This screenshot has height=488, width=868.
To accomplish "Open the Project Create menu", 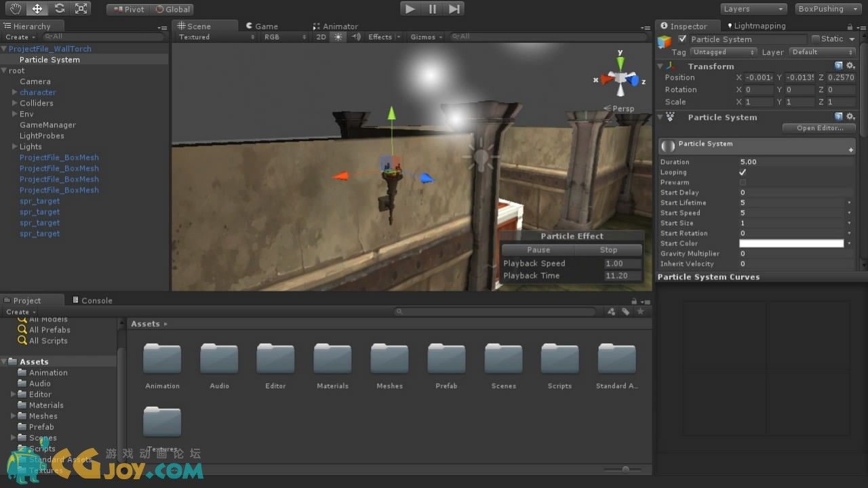I will (20, 312).
